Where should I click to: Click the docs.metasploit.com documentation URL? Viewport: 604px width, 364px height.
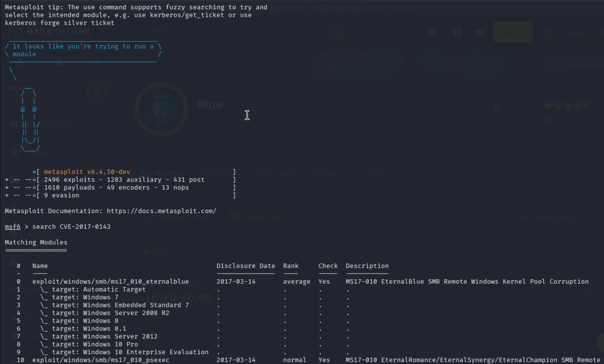coord(162,211)
